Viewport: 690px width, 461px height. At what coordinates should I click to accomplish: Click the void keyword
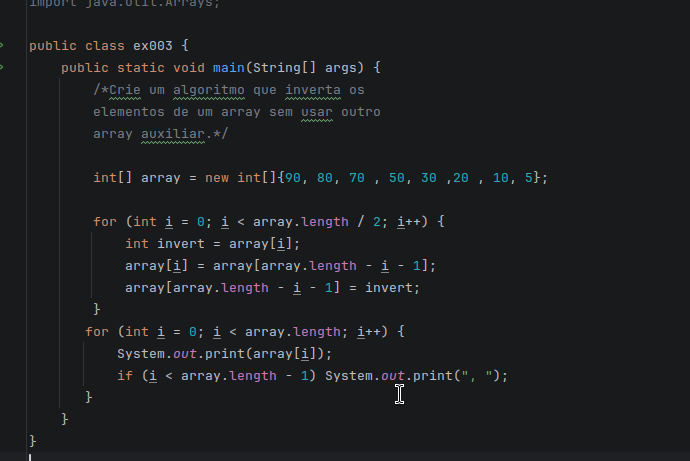pyautogui.click(x=189, y=68)
